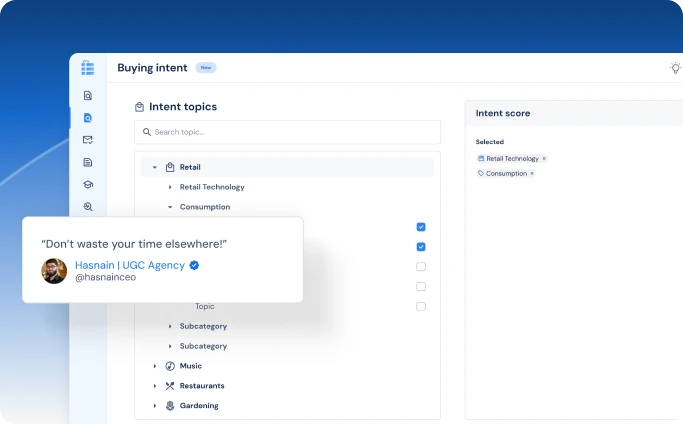Open the magnifier analytics sidebar icon

tap(88, 207)
